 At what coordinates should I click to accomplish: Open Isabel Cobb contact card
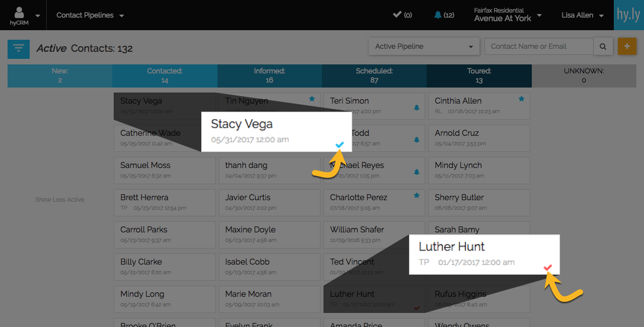coord(270,267)
